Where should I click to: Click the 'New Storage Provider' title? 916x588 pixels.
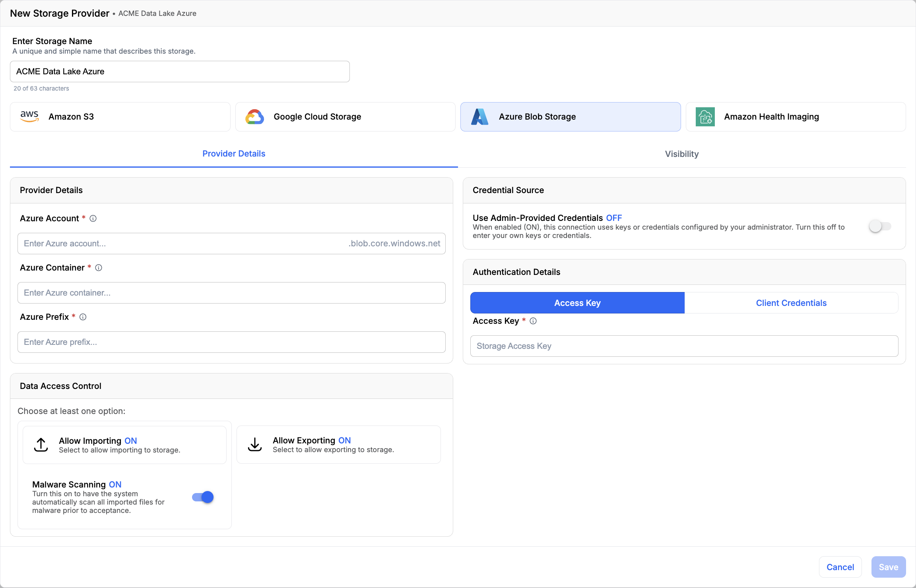(x=60, y=14)
